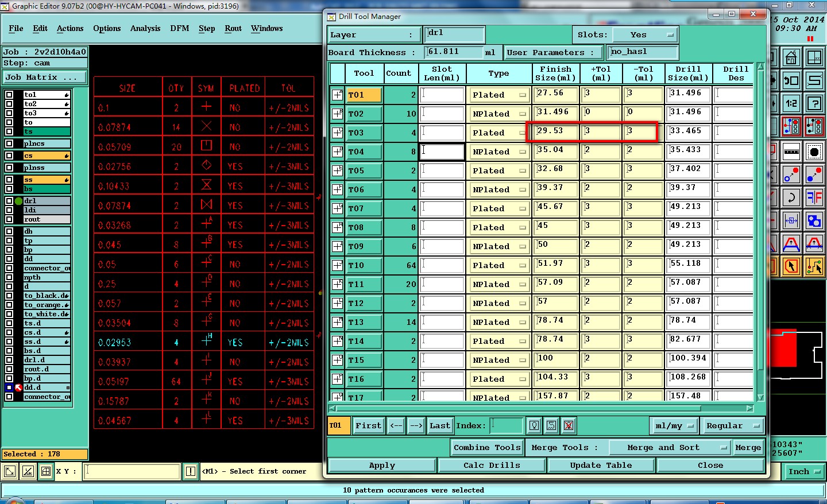Toggle the checkbox for layer to1
This screenshot has width=827, height=504.
tap(9, 95)
